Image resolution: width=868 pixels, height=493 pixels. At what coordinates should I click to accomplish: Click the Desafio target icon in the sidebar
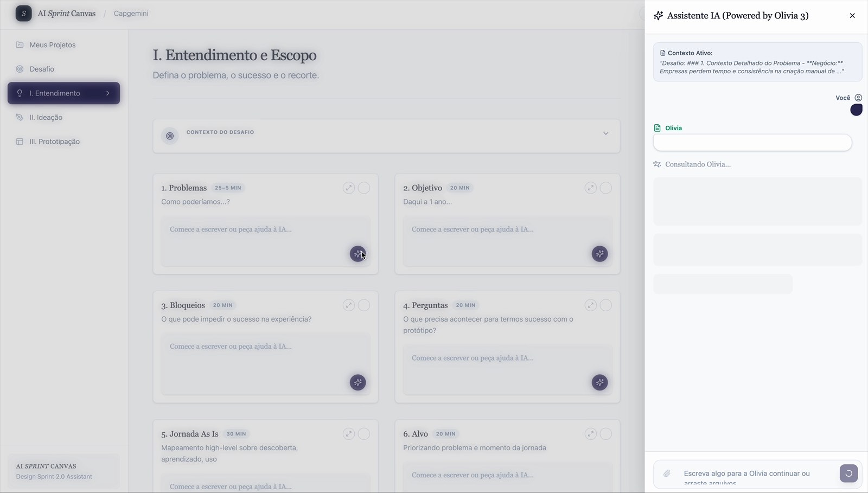tap(20, 69)
